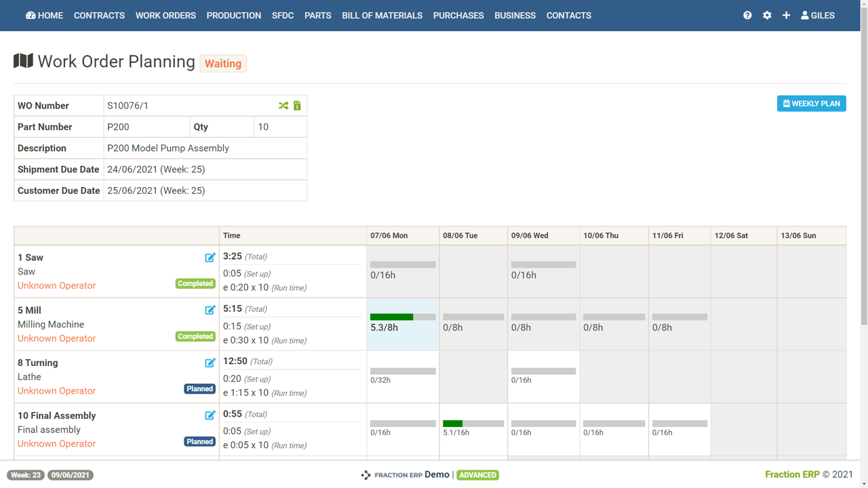Click the 5.1/16h Final Assembly bar on Tuesday
The image size is (868, 488).
point(473,424)
